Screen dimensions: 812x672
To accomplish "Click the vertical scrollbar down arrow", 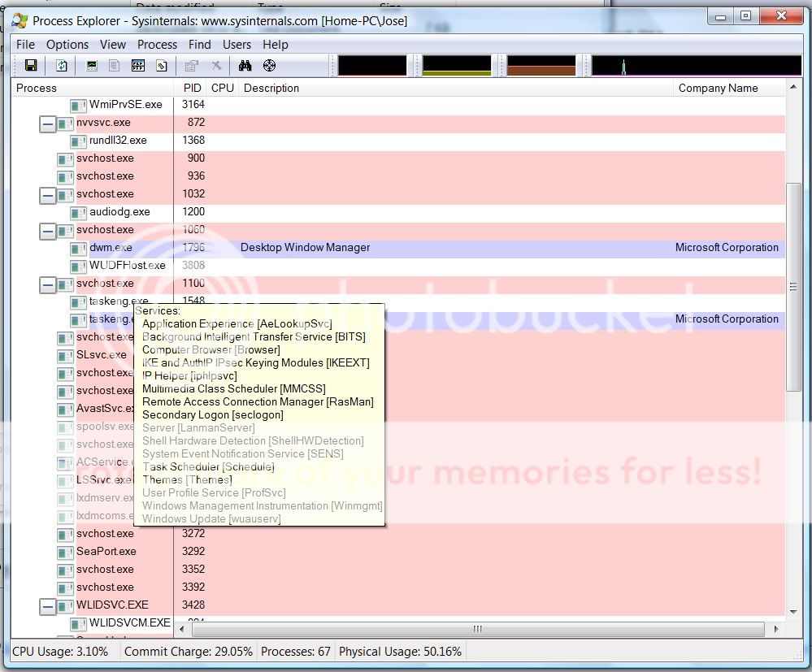I will (792, 611).
